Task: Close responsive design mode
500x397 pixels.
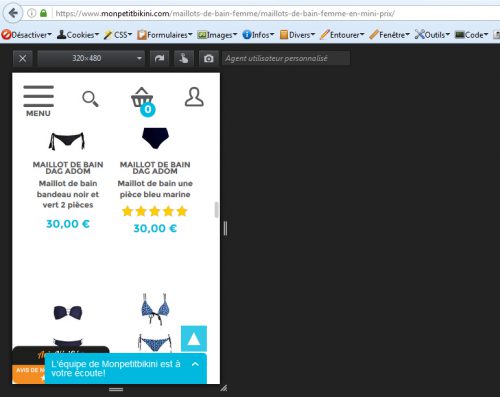Action: (x=23, y=59)
